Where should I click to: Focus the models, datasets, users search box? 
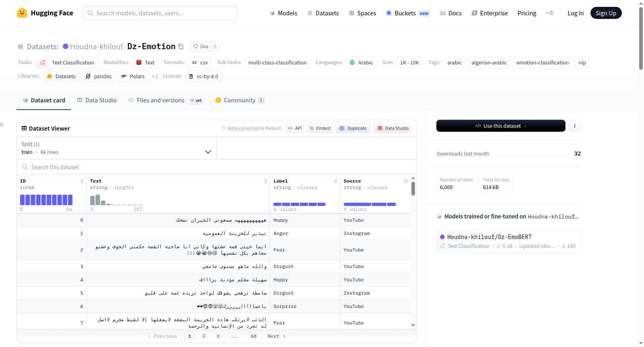pyautogui.click(x=160, y=13)
